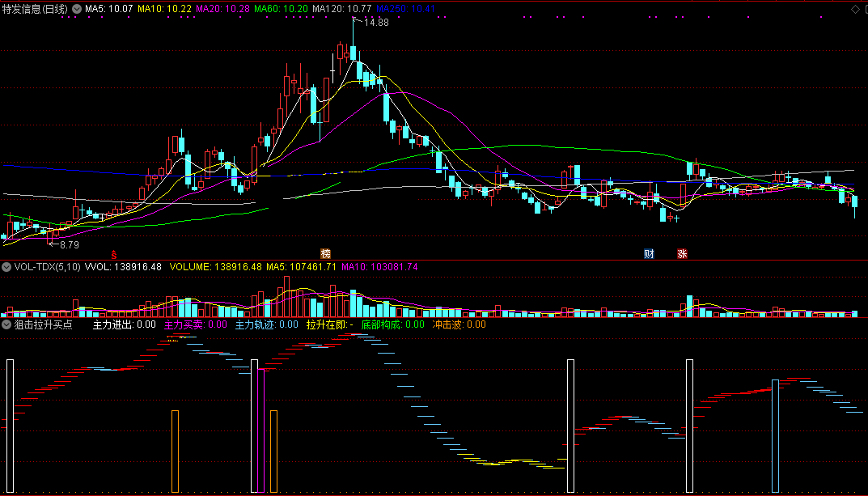Click the 14.88 high price label

tap(376, 23)
